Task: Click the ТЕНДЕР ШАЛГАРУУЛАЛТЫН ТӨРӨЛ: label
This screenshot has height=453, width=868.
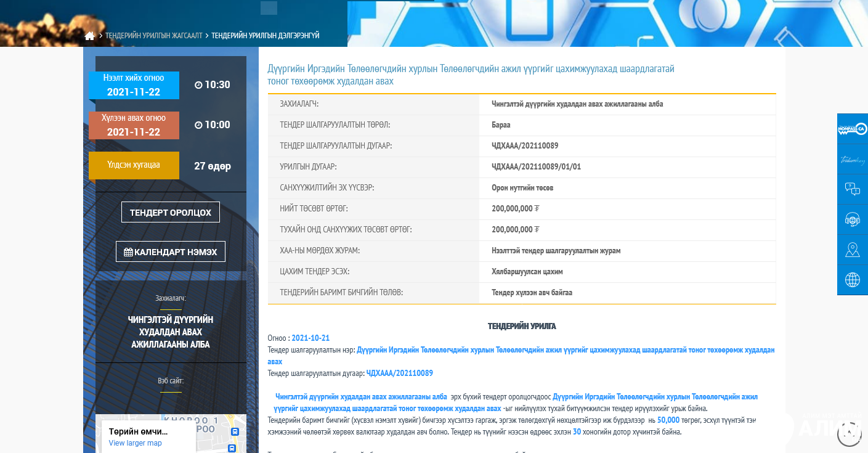Action: pyautogui.click(x=335, y=125)
